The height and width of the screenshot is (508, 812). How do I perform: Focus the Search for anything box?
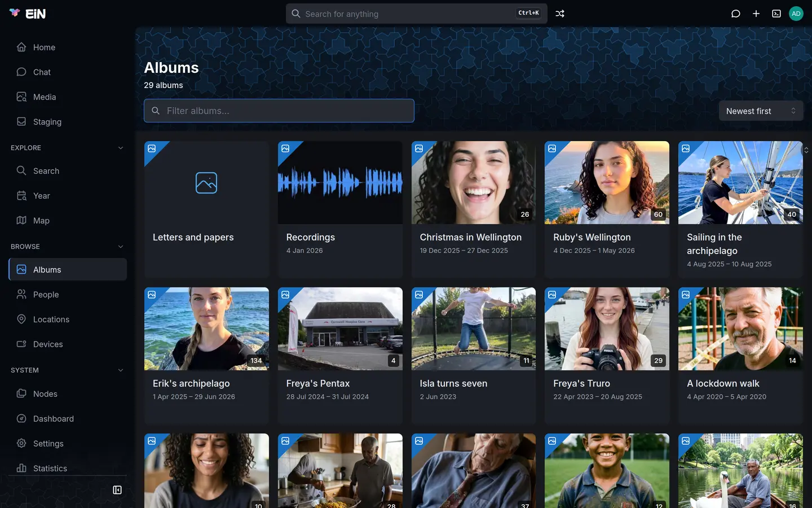(417, 14)
